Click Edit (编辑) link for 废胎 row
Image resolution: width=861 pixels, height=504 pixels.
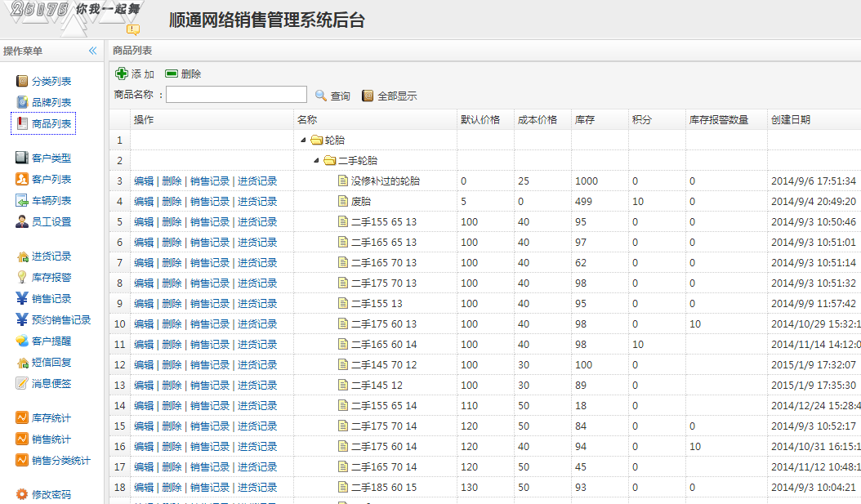(x=144, y=202)
